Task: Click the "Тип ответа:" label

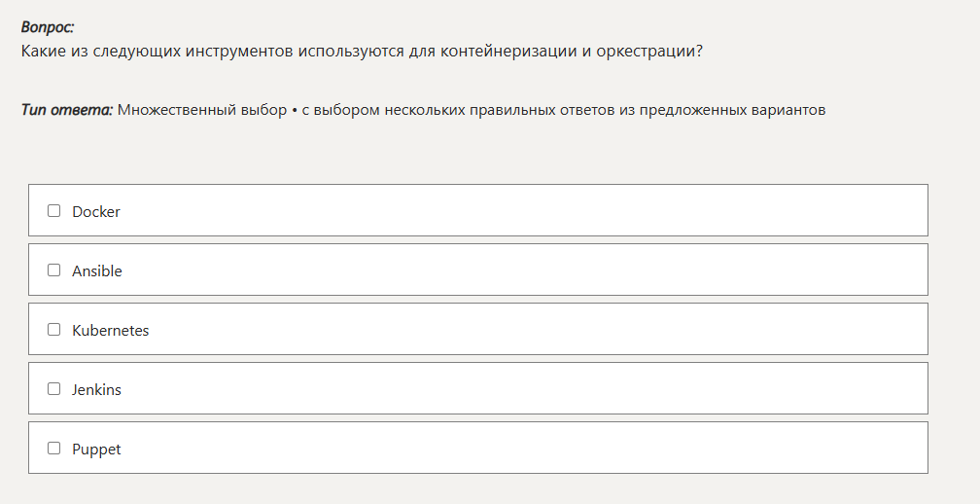Action: click(x=67, y=110)
